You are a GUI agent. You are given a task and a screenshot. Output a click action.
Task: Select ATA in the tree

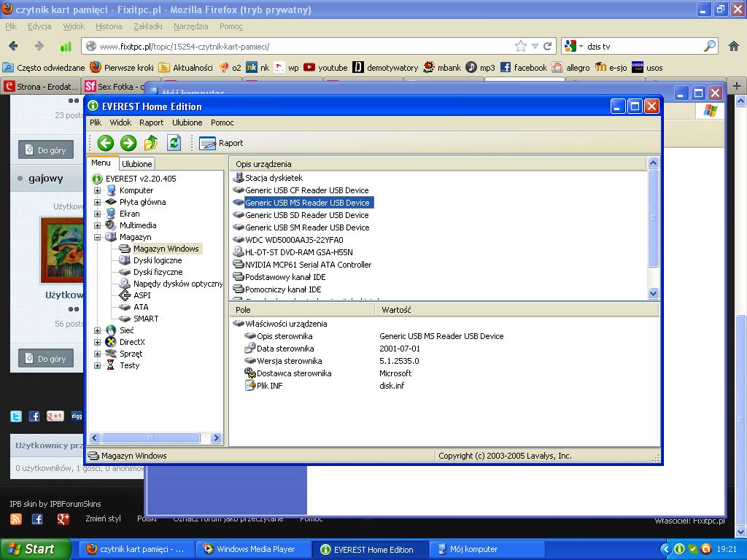(141, 307)
